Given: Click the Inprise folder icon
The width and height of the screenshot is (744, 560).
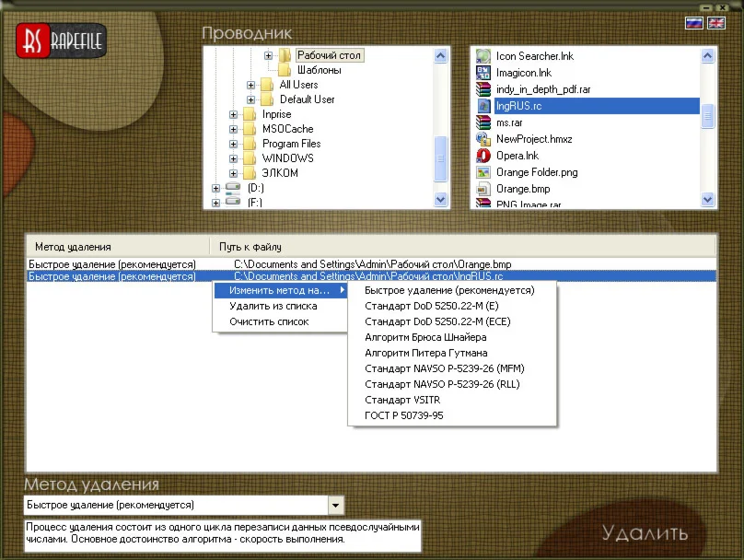Looking at the screenshot, I should pyautogui.click(x=250, y=114).
